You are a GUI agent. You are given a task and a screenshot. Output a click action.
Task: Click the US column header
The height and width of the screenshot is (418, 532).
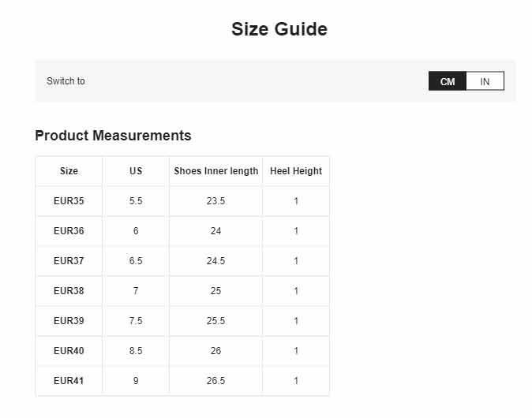pyautogui.click(x=136, y=171)
